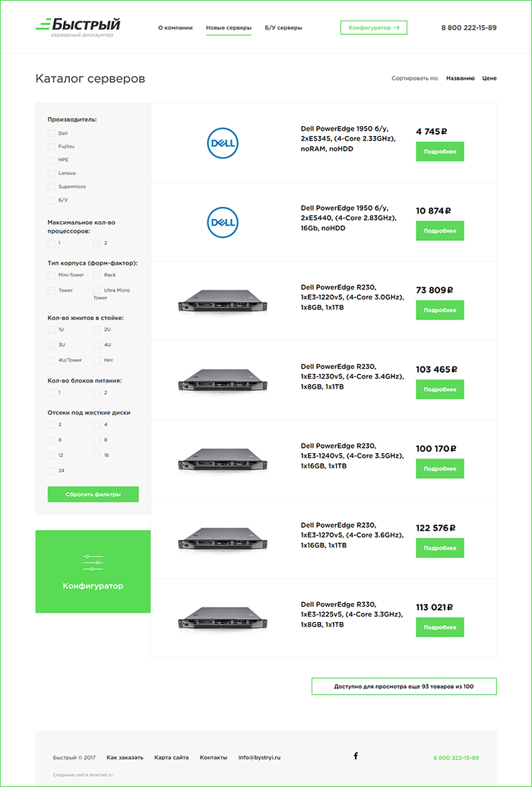Click Подробнее for the 122 576 ₽ server
Viewport: 532px width, 787px height.
click(440, 548)
